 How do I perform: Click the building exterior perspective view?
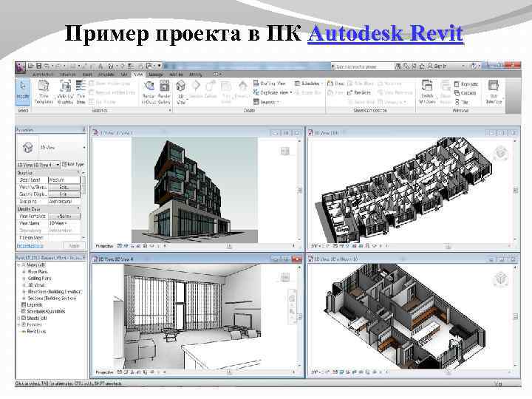coord(194,190)
